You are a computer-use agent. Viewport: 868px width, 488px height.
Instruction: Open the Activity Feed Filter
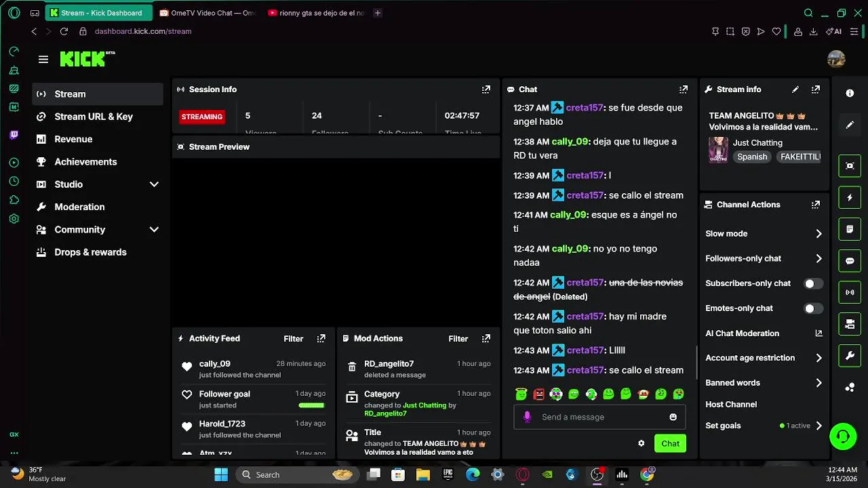pyautogui.click(x=293, y=339)
